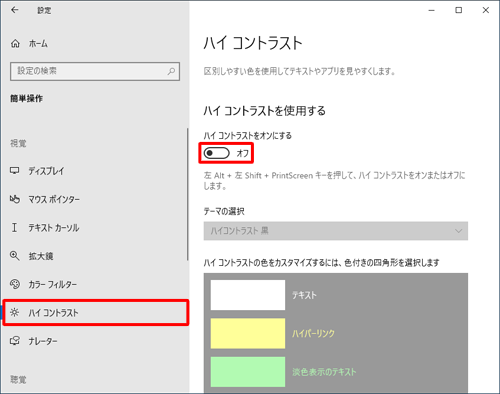Image resolution: width=500 pixels, height=394 pixels.
Task: Click the mouse pointer icon
Action: [14, 199]
